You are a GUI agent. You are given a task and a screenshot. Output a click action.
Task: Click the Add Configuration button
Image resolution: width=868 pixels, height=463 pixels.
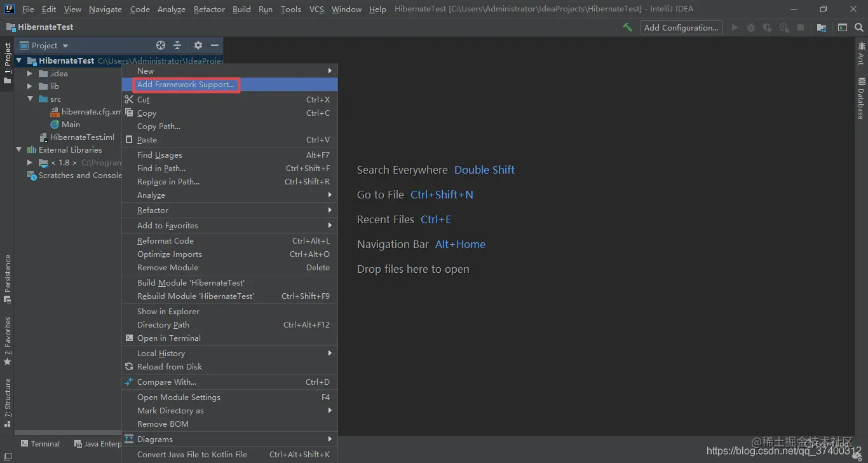[681, 27]
